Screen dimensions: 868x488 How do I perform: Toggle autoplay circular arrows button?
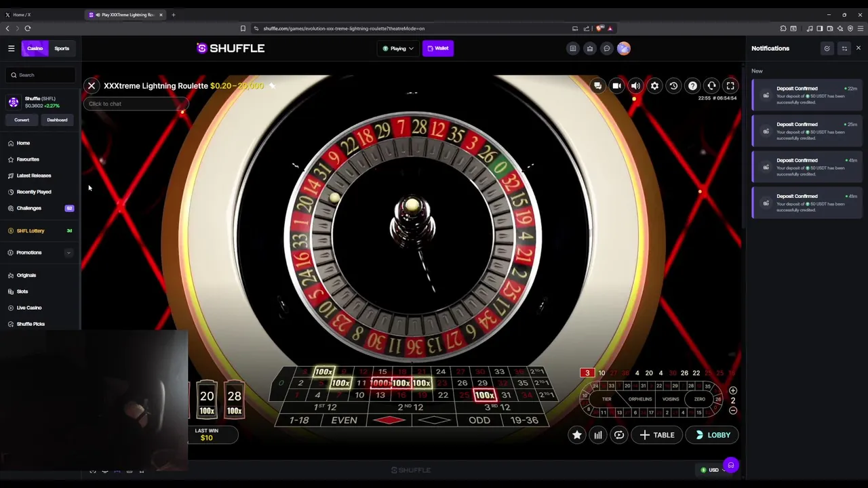point(619,435)
